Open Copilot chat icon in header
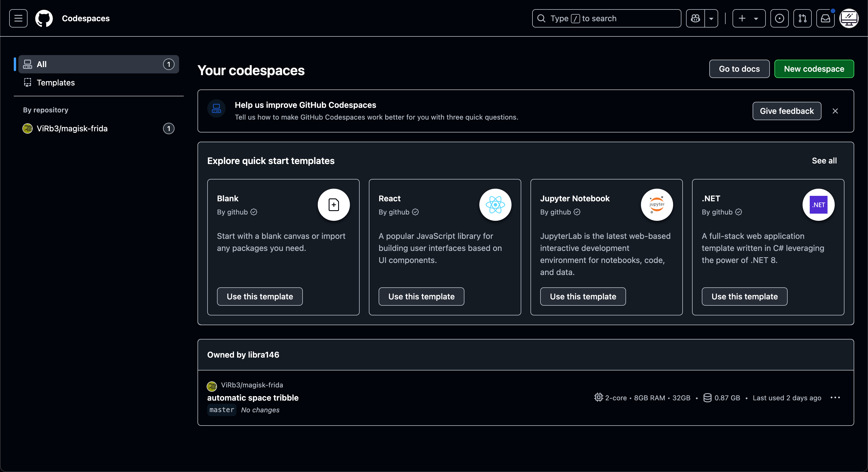The height and width of the screenshot is (472, 868). [695, 18]
